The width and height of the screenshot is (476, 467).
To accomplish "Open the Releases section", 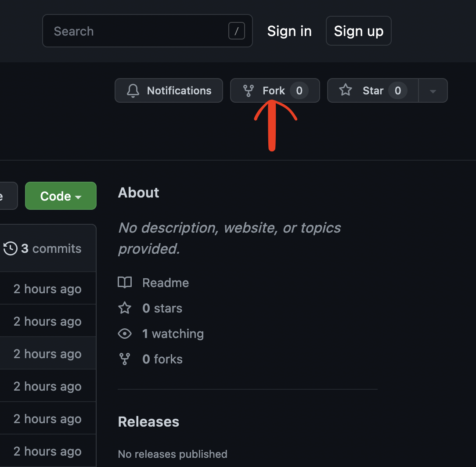I will click(148, 421).
